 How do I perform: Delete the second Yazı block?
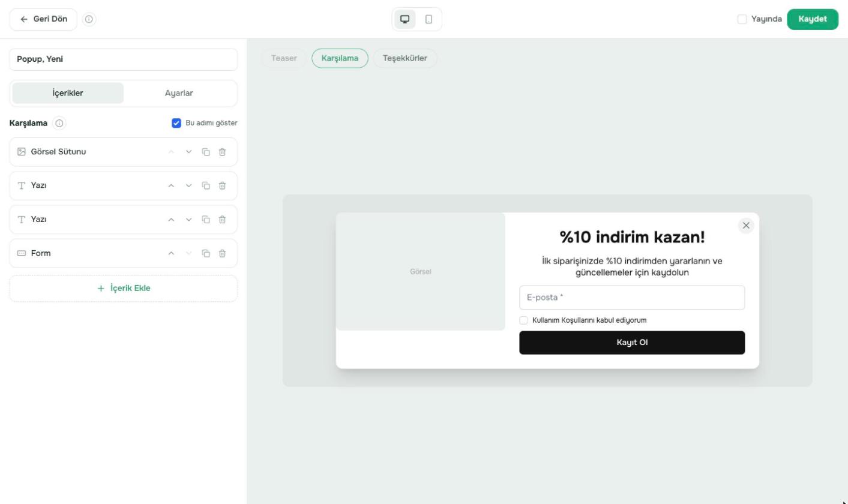222,220
